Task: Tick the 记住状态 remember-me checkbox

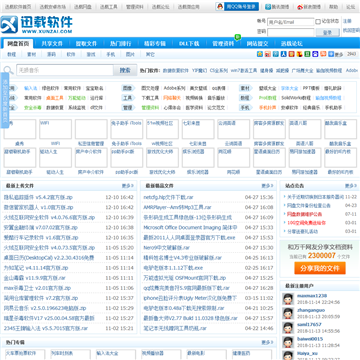Action: click(x=318, y=22)
